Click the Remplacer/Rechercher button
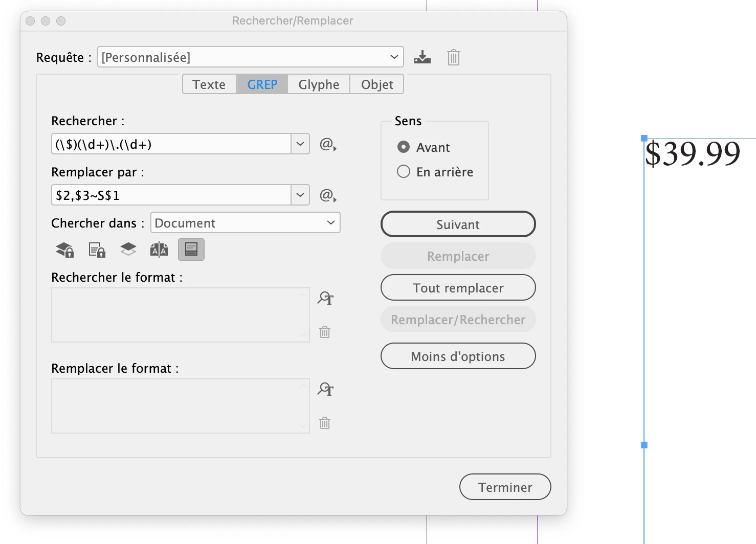This screenshot has width=756, height=544. 458,319
